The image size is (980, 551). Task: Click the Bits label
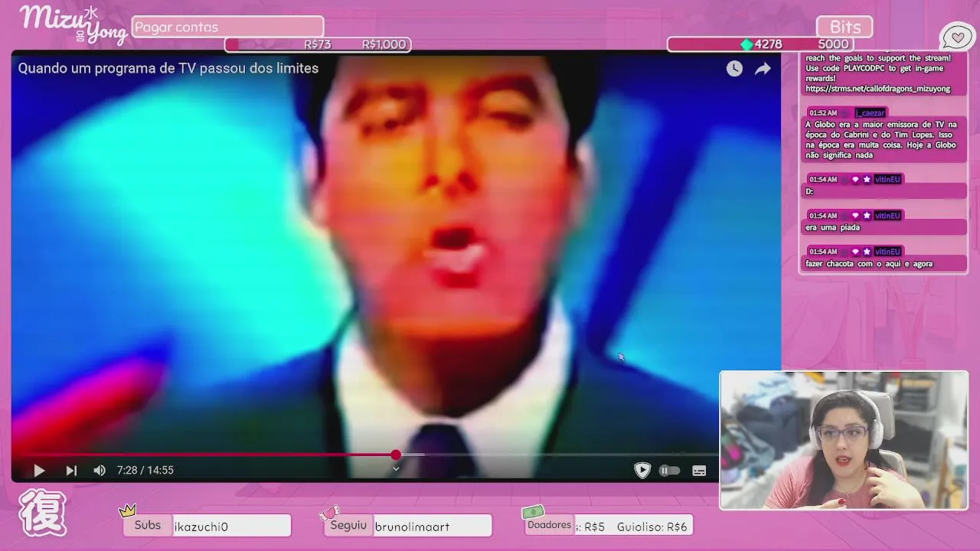coord(844,27)
